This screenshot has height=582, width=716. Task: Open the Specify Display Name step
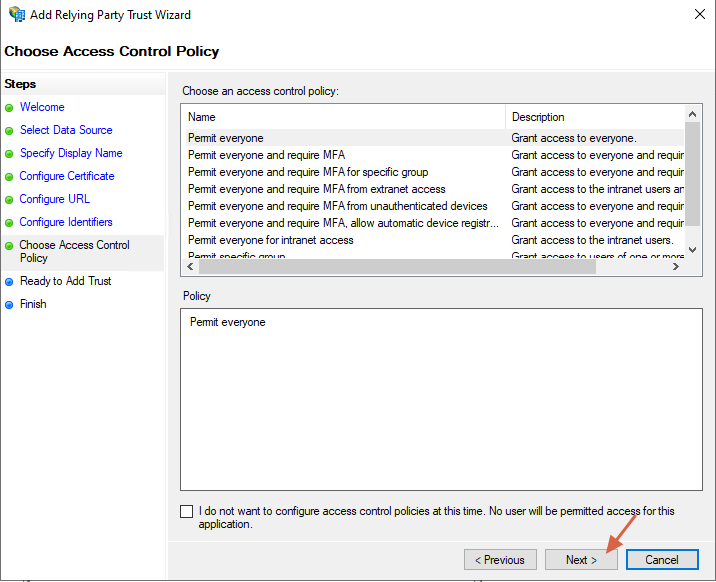[x=71, y=153]
